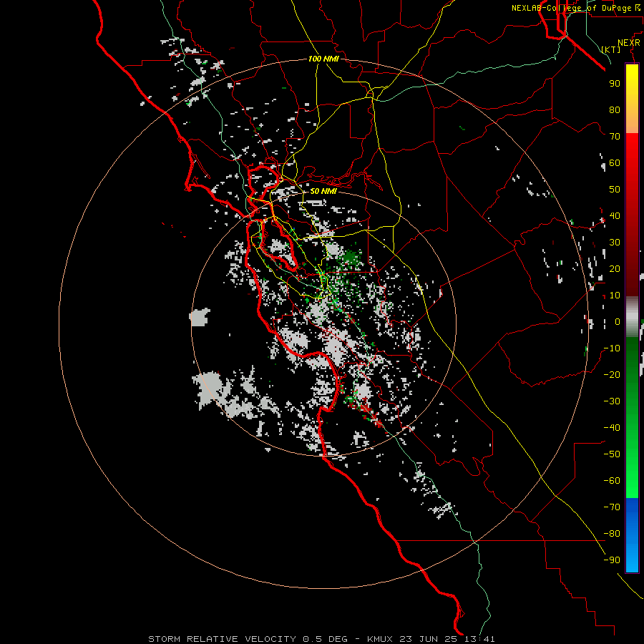Click the positive "30" scale tick label

(615, 243)
